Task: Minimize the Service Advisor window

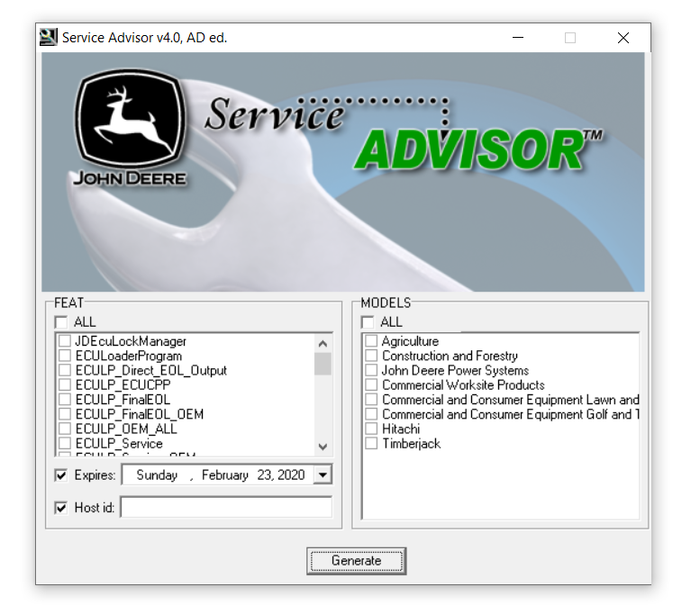Action: pos(518,38)
